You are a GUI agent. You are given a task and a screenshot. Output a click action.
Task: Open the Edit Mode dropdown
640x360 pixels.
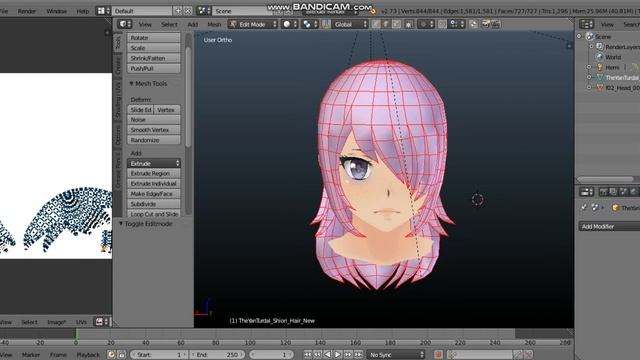[x=253, y=24]
